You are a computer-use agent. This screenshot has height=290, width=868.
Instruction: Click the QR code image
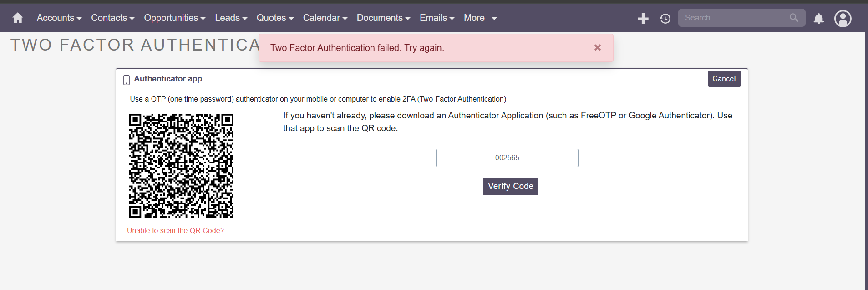coord(181,166)
